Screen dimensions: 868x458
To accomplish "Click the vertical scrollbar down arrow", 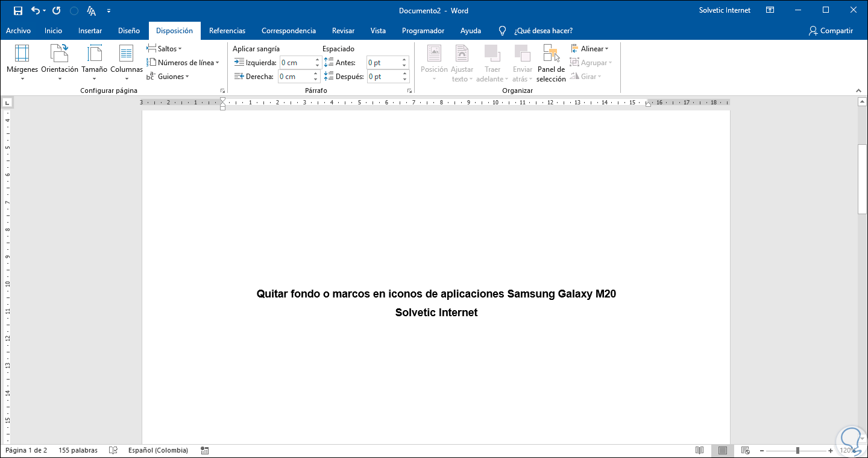I will click(x=862, y=439).
